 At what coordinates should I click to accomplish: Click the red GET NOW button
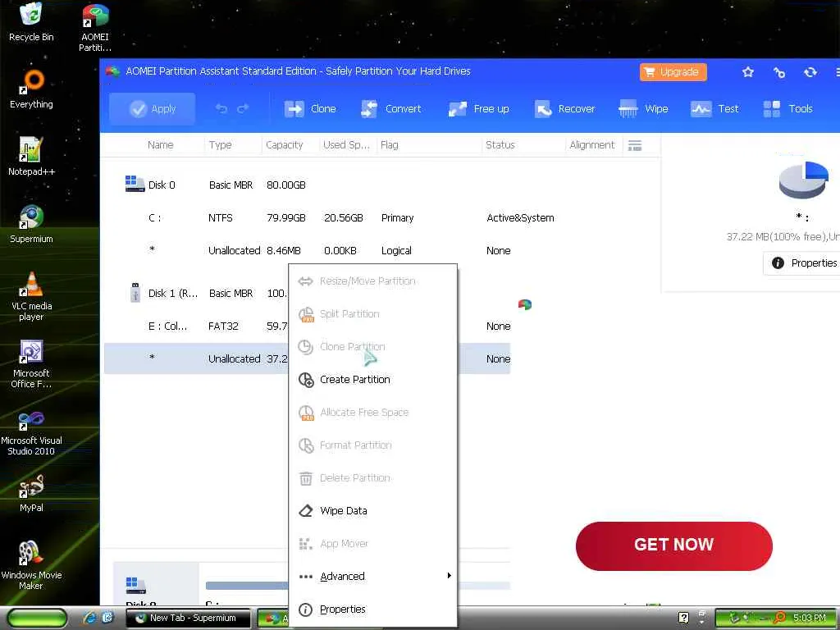[674, 546]
